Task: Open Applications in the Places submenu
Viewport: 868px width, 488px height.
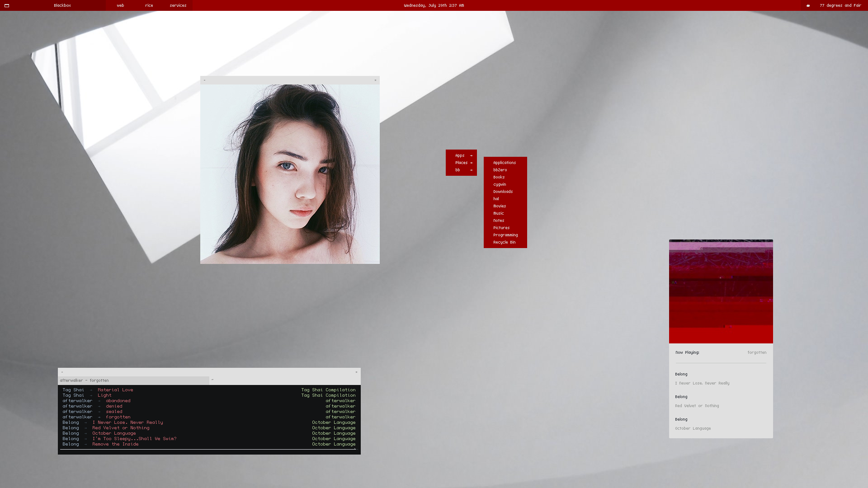Action: click(x=505, y=163)
